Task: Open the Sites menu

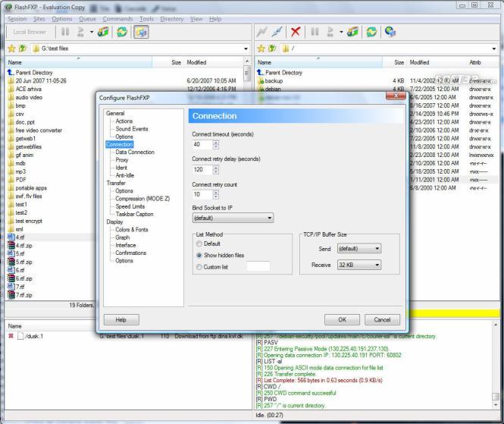Action: [39, 19]
